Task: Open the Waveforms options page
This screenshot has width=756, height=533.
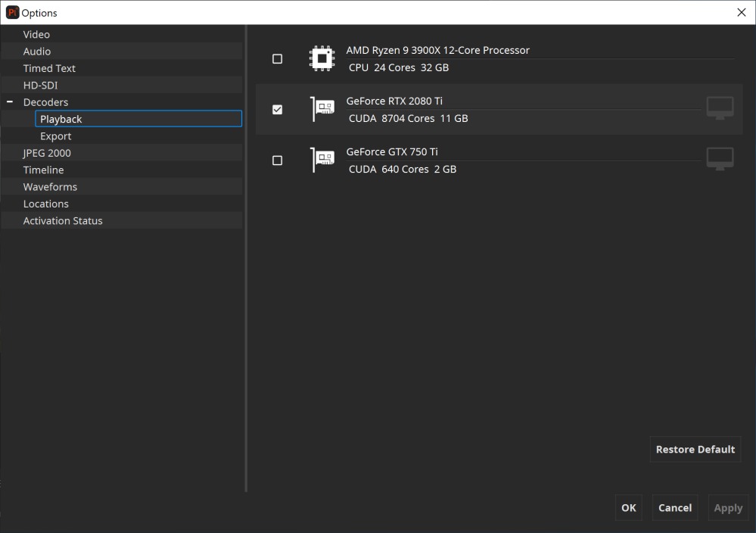Action: pyautogui.click(x=50, y=187)
